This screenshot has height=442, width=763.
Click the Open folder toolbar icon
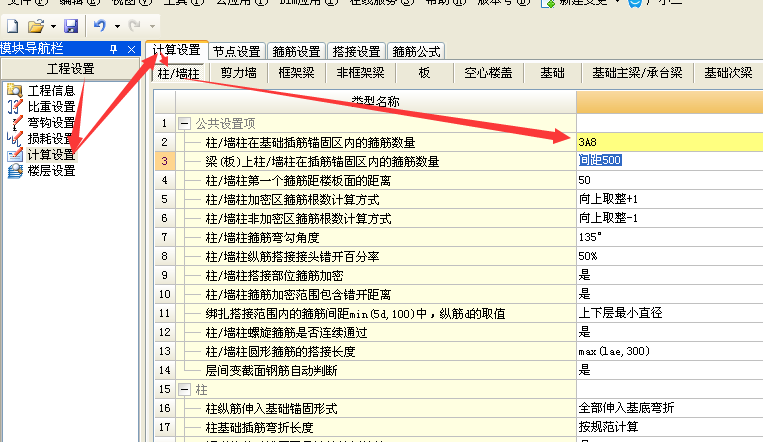(36, 26)
